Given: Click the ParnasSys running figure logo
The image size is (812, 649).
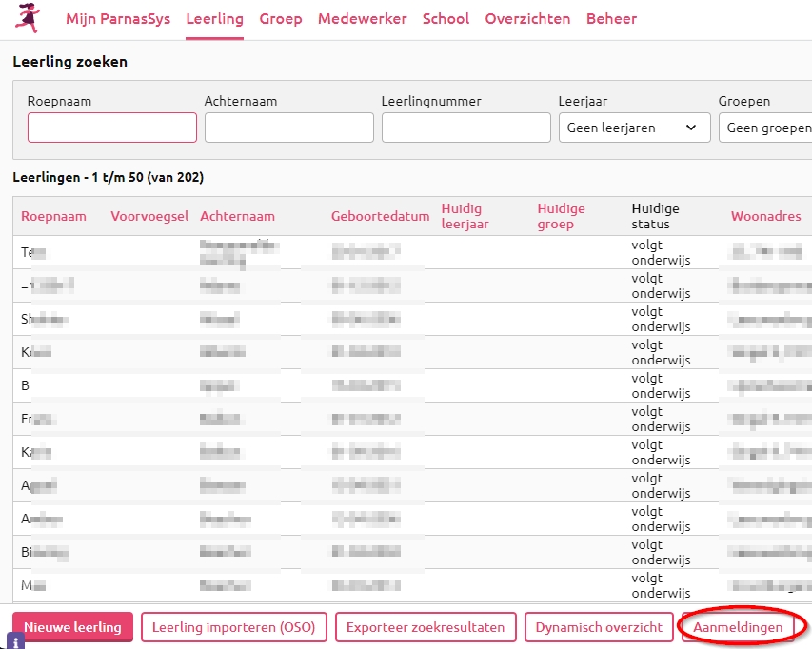Looking at the screenshot, I should (x=28, y=19).
